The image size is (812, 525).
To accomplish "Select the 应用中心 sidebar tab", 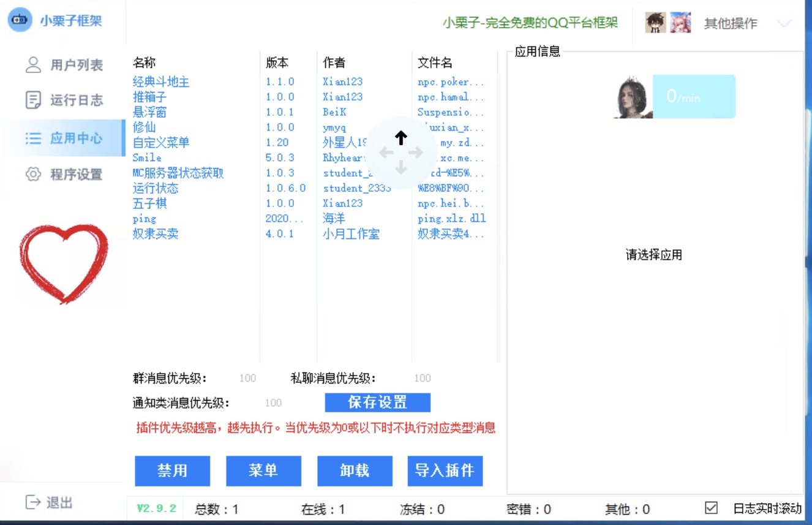I will [63, 138].
